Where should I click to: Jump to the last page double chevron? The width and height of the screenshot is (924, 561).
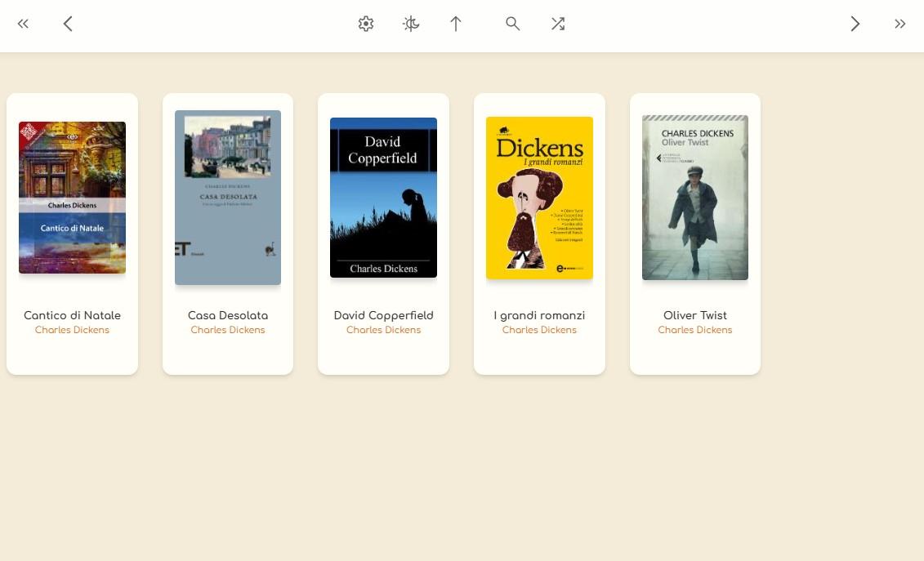[x=899, y=24]
